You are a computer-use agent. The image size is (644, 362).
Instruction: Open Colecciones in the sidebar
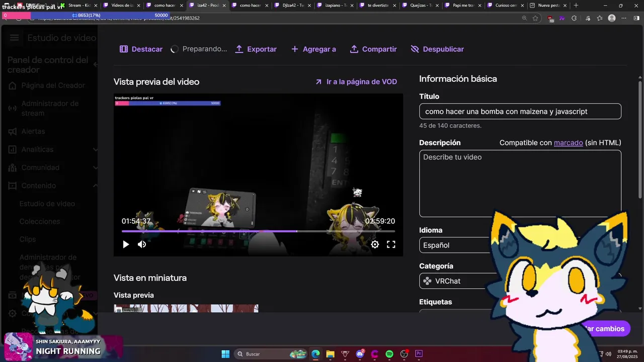click(x=40, y=221)
